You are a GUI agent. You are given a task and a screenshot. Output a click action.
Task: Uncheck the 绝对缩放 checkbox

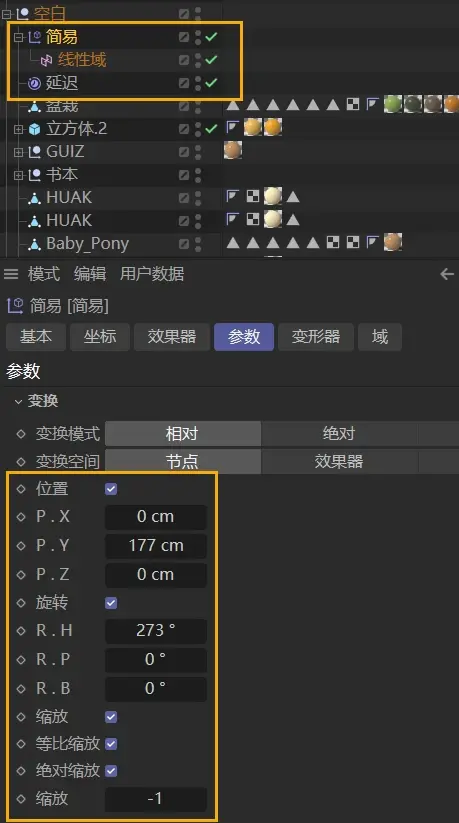tap(111, 771)
